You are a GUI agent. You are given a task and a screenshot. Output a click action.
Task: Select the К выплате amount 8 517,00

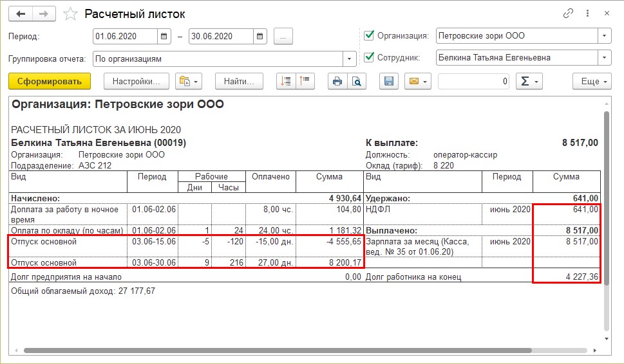click(580, 143)
